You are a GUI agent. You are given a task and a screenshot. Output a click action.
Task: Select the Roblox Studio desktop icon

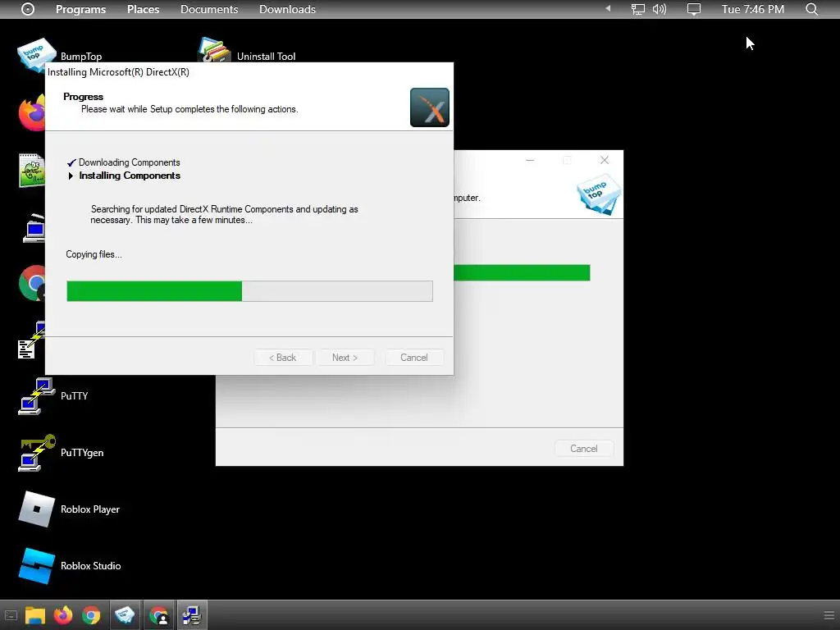click(x=36, y=566)
